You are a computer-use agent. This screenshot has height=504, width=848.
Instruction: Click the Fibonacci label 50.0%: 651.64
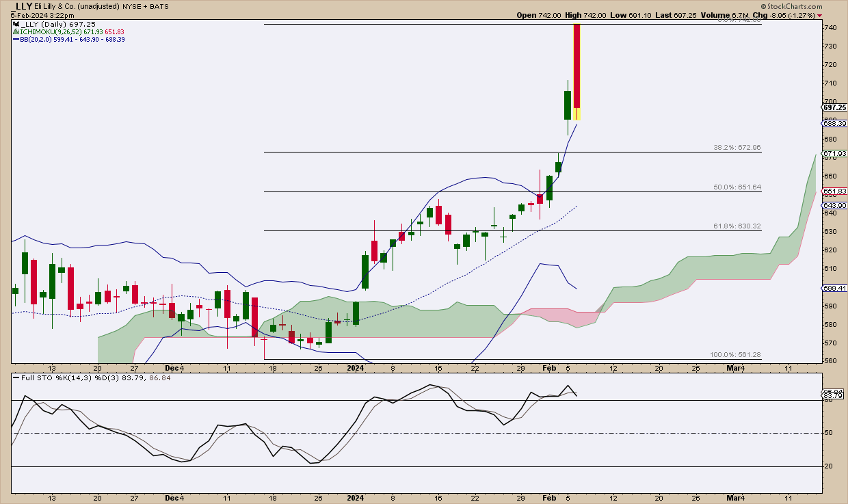(738, 187)
